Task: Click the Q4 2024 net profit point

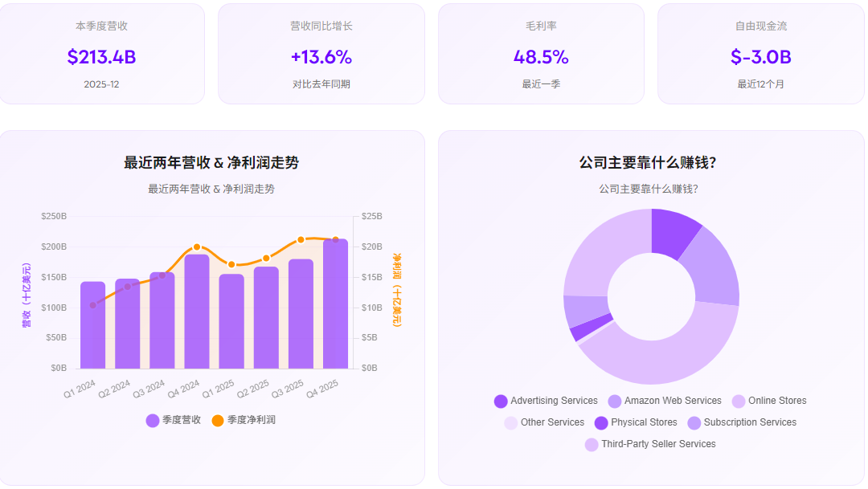Action: point(197,247)
